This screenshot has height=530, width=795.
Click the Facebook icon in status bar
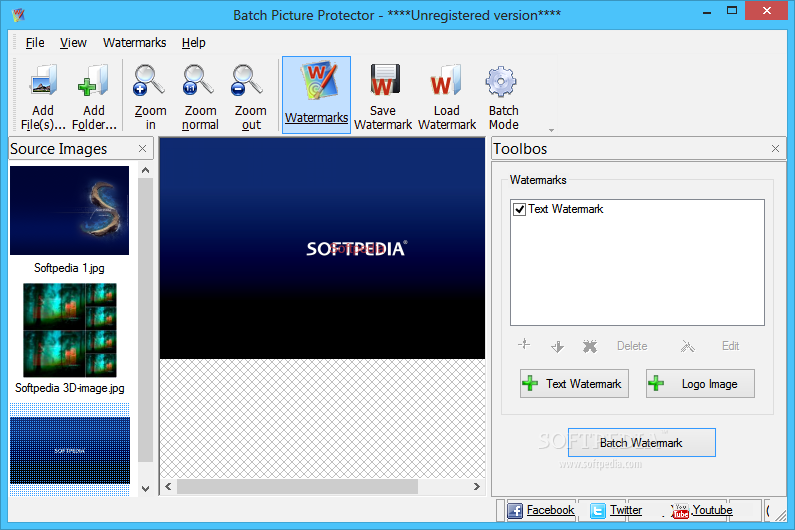click(x=515, y=510)
